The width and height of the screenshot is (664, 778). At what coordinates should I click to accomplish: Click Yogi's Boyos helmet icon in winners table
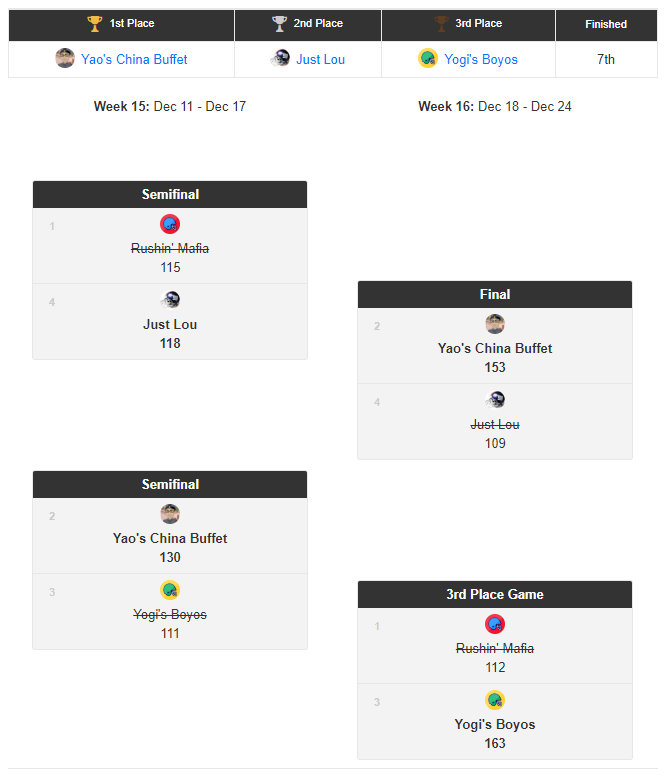[x=428, y=59]
